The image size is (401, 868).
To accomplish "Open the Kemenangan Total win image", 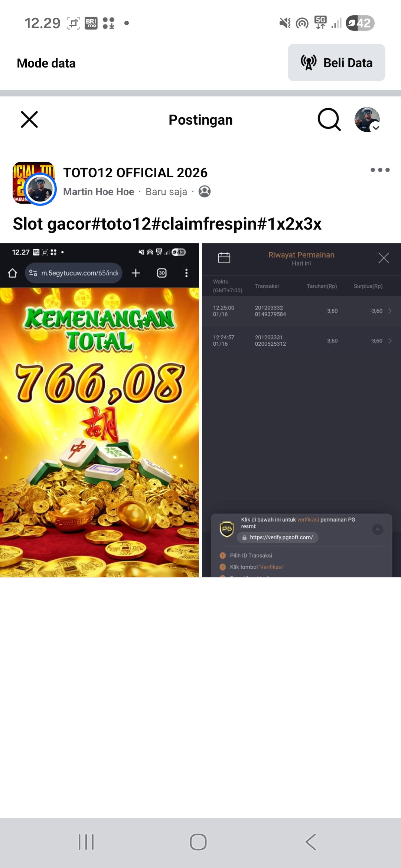I will [100, 410].
